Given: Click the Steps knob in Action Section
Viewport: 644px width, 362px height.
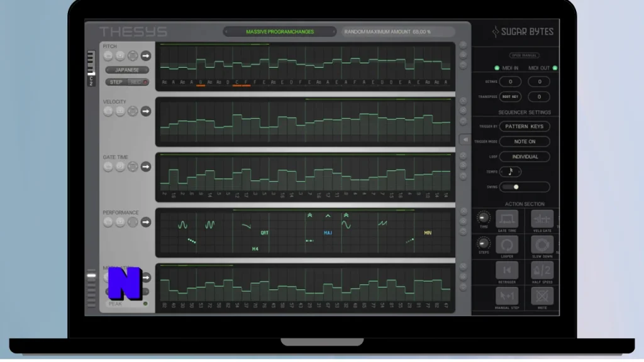Looking at the screenshot, I should pos(484,243).
